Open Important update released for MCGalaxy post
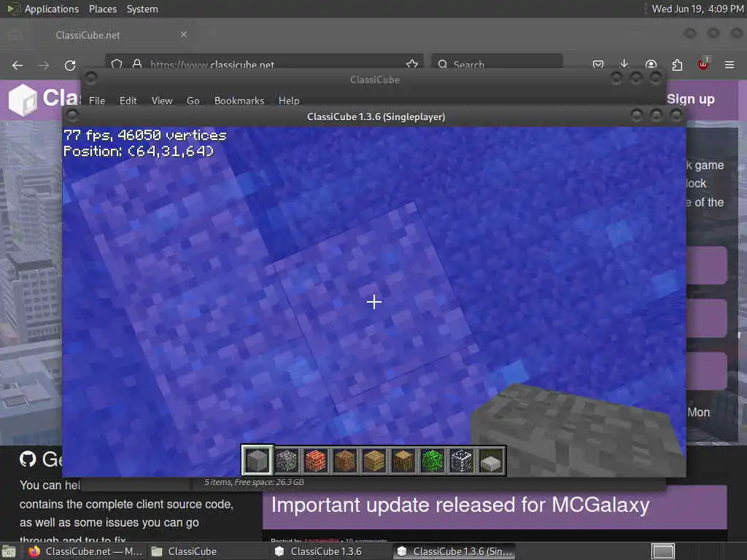747x560 pixels. tap(460, 505)
